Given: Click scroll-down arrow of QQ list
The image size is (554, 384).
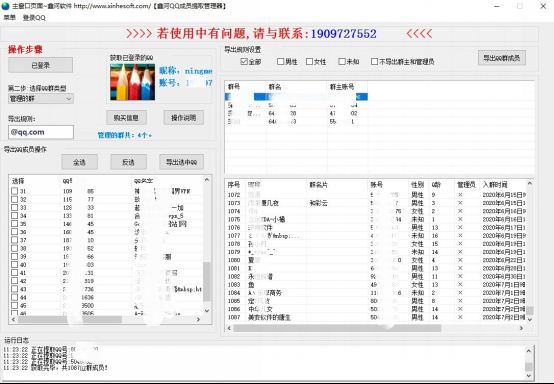Looking at the screenshot, I should point(207,311).
